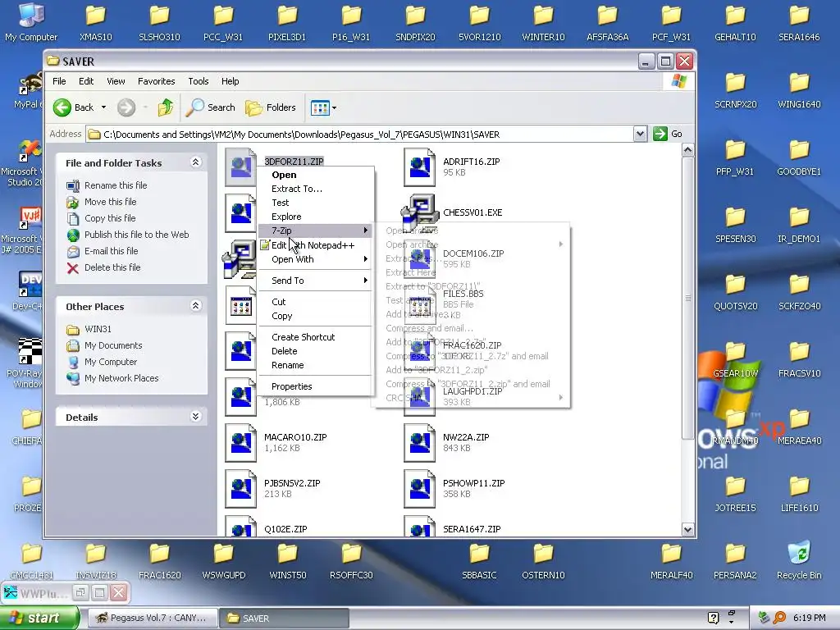
Task: Open Properties from the context menu
Action: (315, 386)
